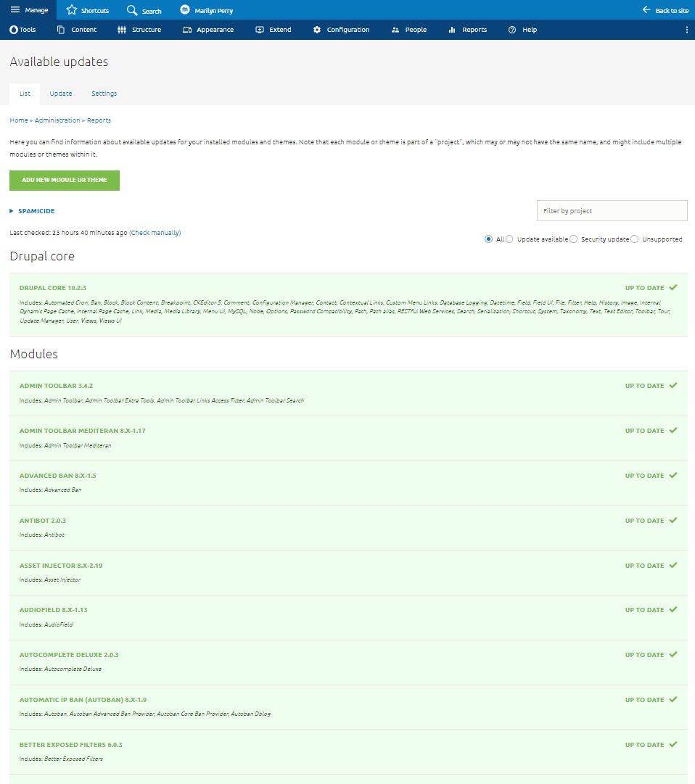This screenshot has width=695, height=784.
Task: Click Add New Module or Theme button
Action: tap(65, 180)
